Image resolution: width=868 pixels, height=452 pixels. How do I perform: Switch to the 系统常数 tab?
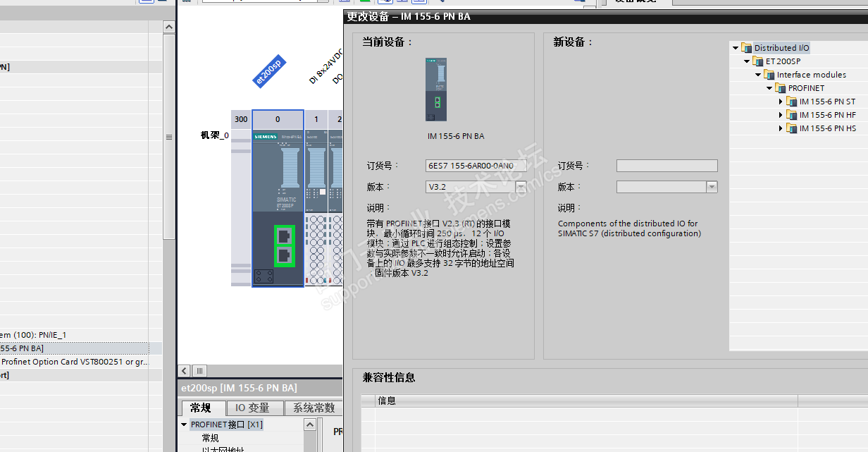click(314, 408)
